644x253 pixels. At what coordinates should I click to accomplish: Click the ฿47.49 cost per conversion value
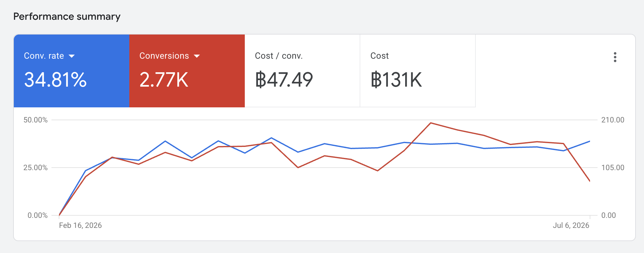click(x=284, y=80)
